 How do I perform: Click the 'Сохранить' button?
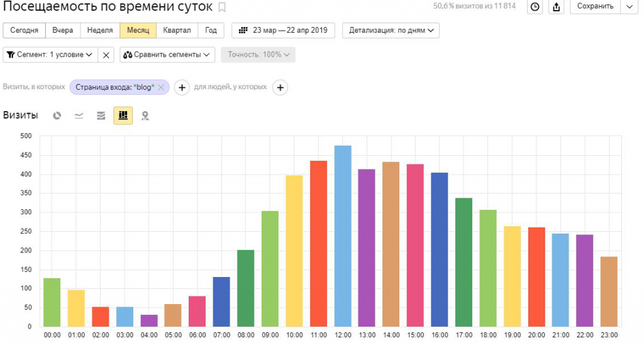(x=595, y=7)
